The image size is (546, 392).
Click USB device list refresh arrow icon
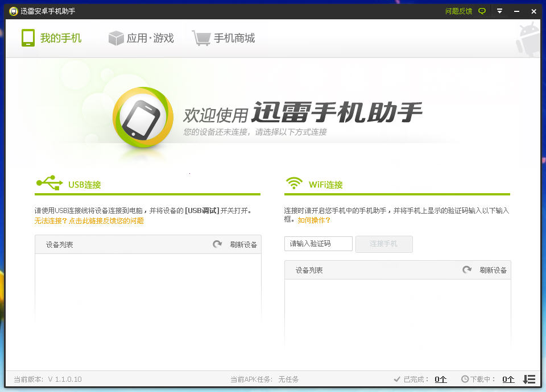coord(217,244)
